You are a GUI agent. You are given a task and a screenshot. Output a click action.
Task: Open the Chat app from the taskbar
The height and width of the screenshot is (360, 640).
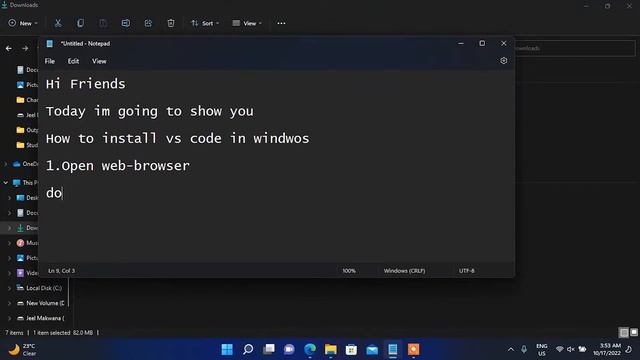(x=289, y=349)
